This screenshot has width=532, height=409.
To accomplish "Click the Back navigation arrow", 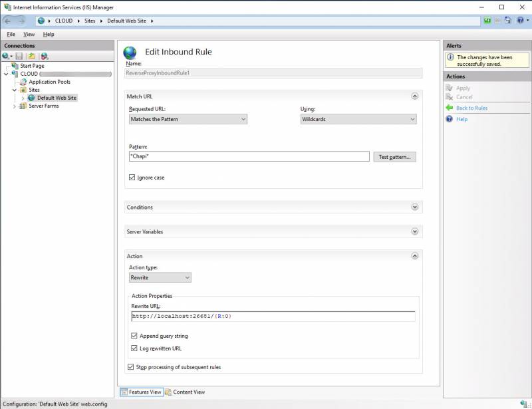I will point(8,21).
